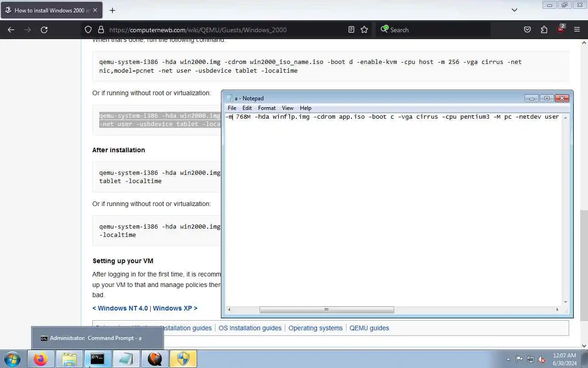
Task: Open Action Center flag tray icon
Action: [x=519, y=359]
